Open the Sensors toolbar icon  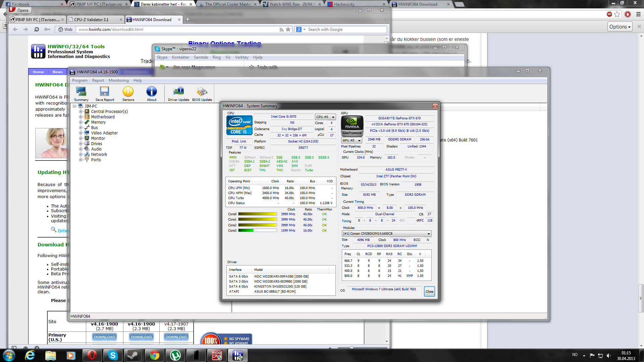coord(128,94)
